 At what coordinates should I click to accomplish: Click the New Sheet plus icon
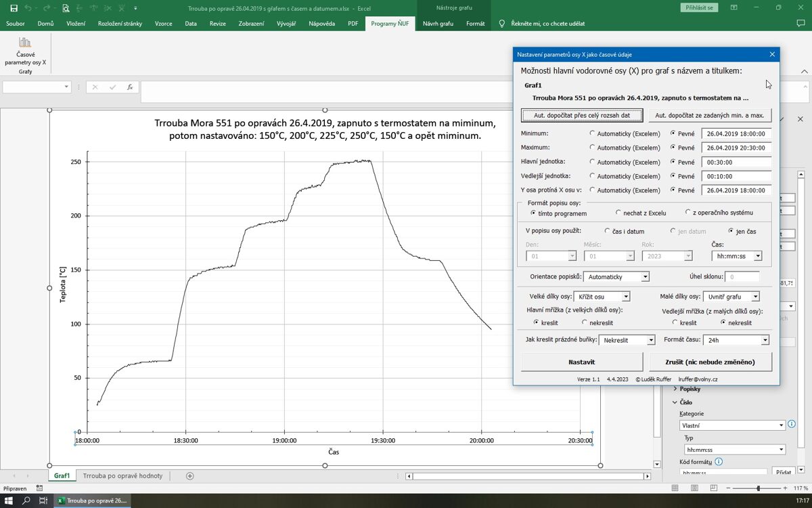tap(189, 476)
